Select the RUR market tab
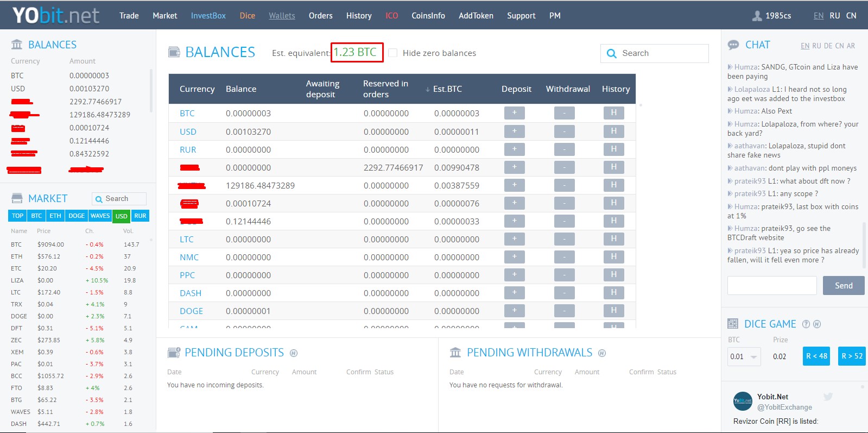Screen dimensions: 868x433 140,216
